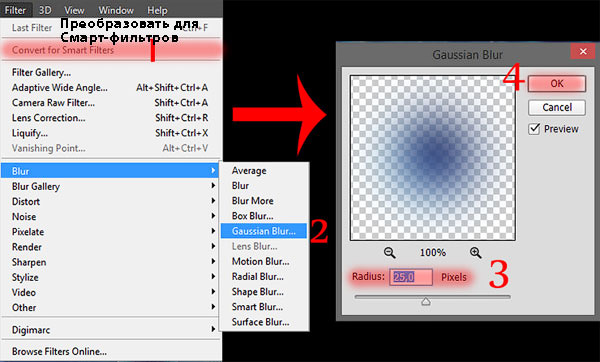Screen dimensions: 600x362
Task: Choose Convert for Smart Filters
Action: tap(111, 51)
